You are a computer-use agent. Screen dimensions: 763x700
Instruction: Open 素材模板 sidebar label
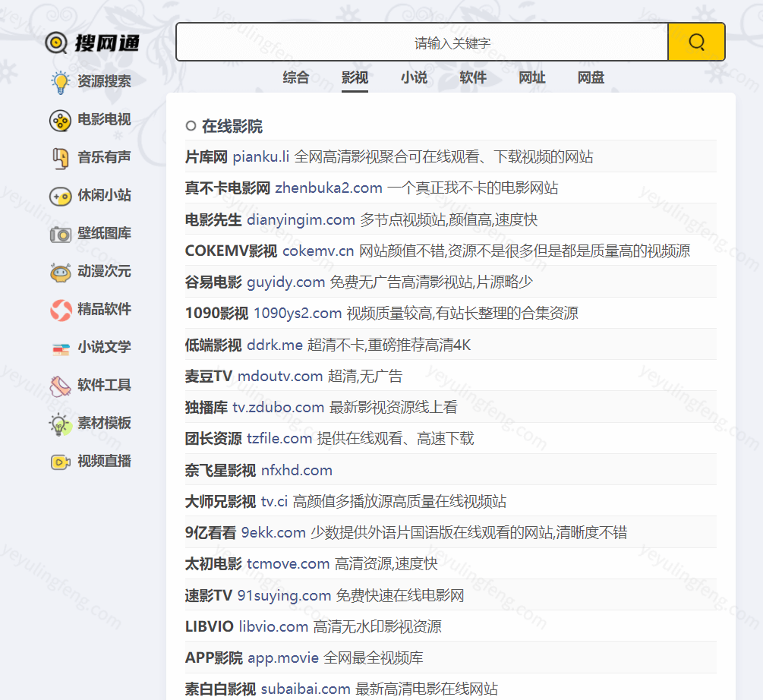(x=104, y=423)
